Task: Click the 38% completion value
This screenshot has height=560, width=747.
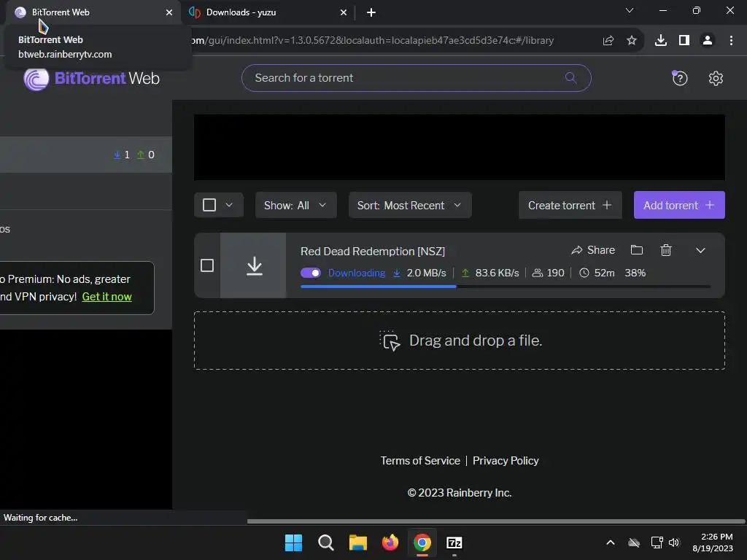Action: pyautogui.click(x=635, y=273)
